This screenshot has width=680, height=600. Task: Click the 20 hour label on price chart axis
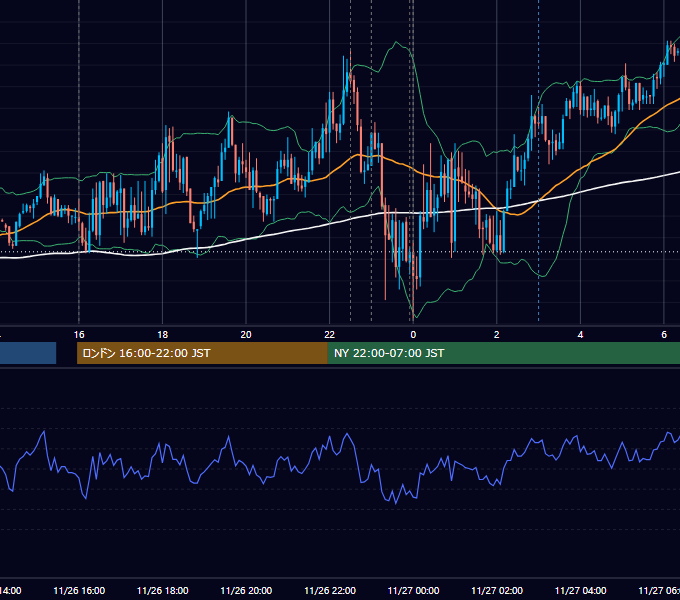(x=246, y=335)
